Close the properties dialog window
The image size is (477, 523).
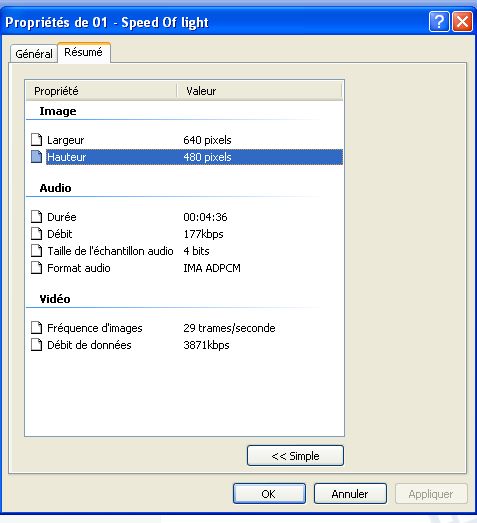462,22
